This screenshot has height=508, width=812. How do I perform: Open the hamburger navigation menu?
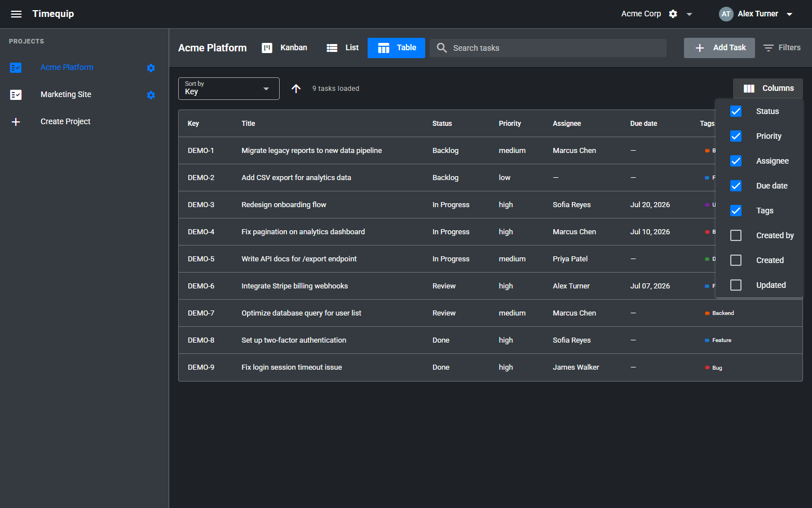(16, 14)
